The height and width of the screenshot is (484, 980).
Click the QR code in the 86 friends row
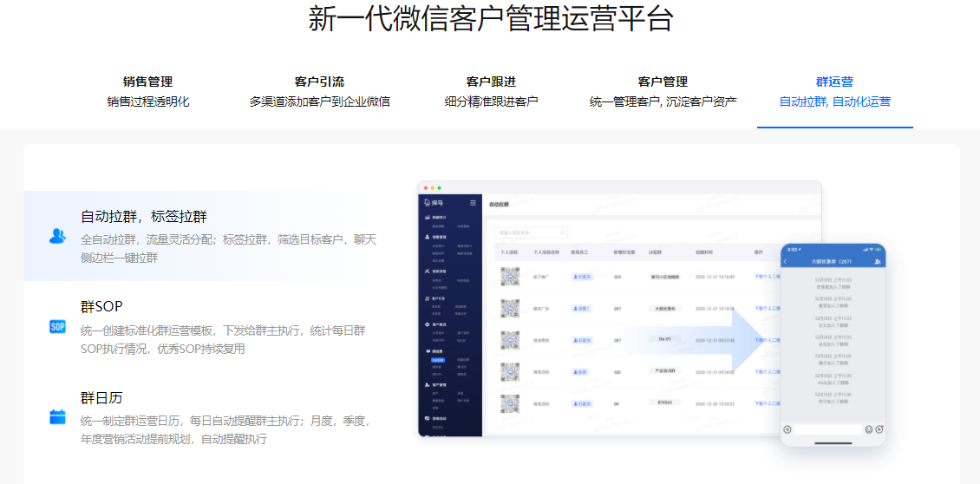[510, 403]
